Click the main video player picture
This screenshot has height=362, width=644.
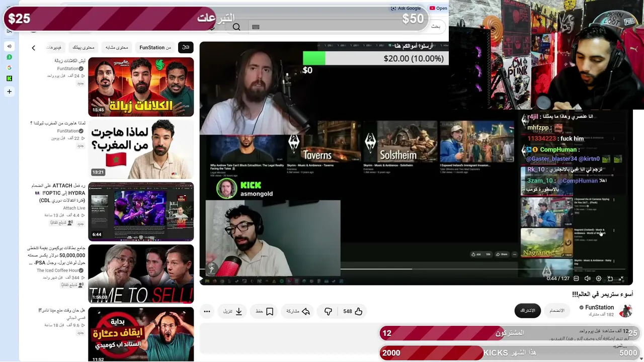tap(416, 163)
